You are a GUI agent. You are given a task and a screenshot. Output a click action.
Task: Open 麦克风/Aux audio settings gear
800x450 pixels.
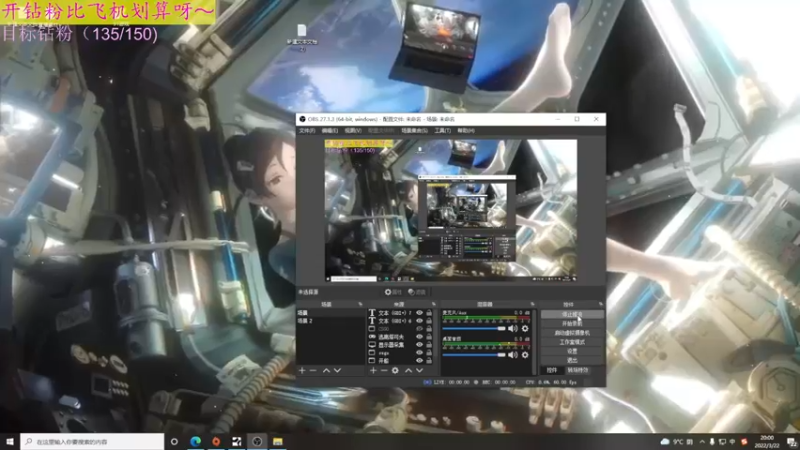[525, 329]
